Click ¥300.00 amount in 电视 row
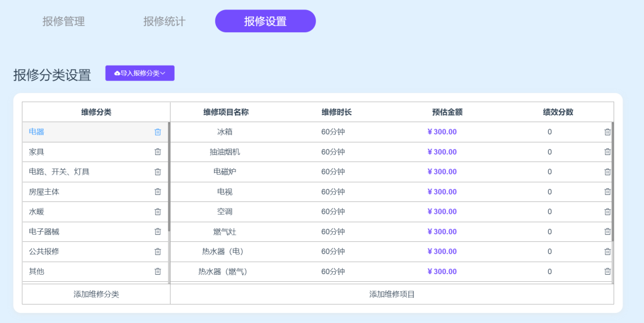The height and width of the screenshot is (323, 644). [442, 192]
